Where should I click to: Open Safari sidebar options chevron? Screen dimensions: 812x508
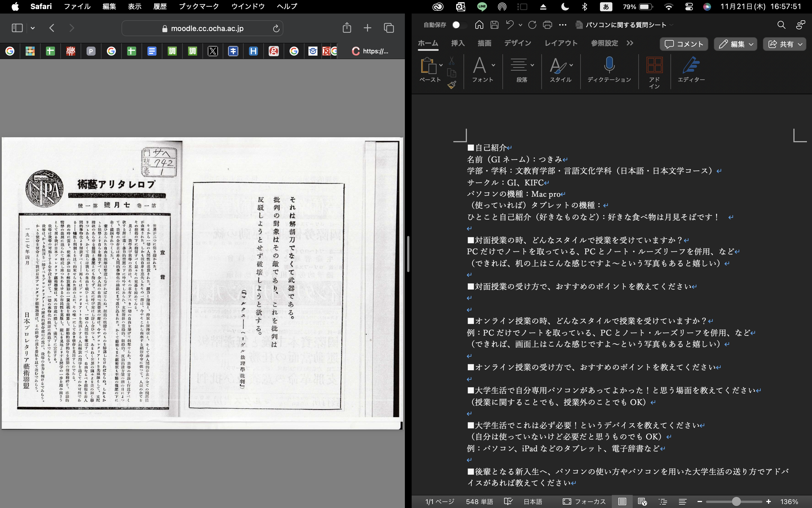click(x=32, y=28)
